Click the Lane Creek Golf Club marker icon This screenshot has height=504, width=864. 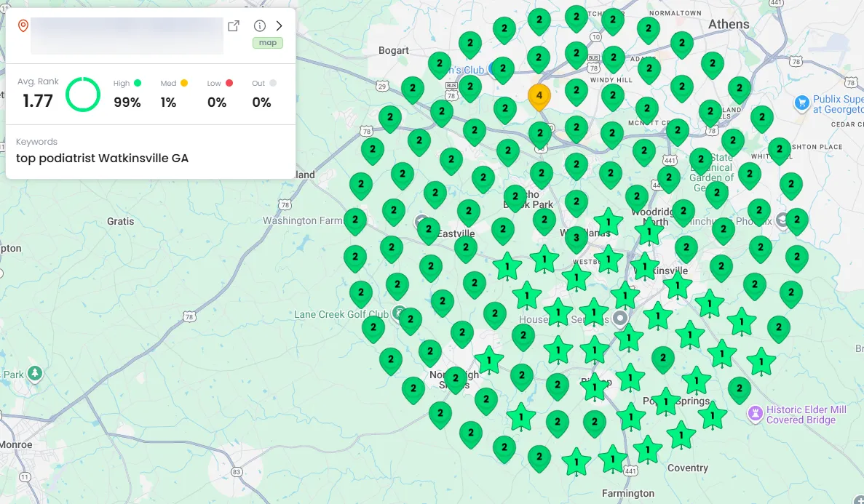pyautogui.click(x=398, y=313)
